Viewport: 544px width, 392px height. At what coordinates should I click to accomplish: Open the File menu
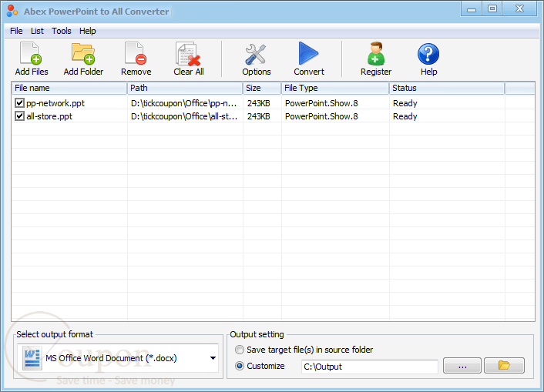(16, 31)
